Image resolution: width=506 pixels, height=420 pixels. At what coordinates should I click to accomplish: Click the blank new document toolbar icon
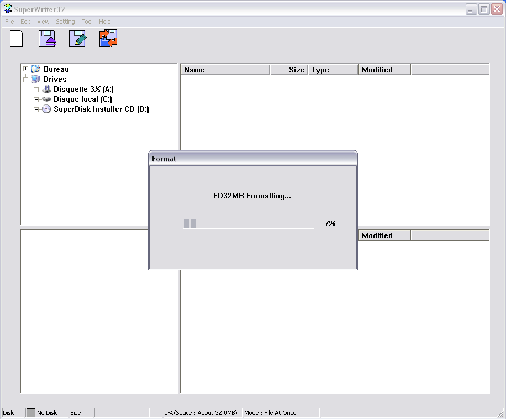(x=17, y=39)
